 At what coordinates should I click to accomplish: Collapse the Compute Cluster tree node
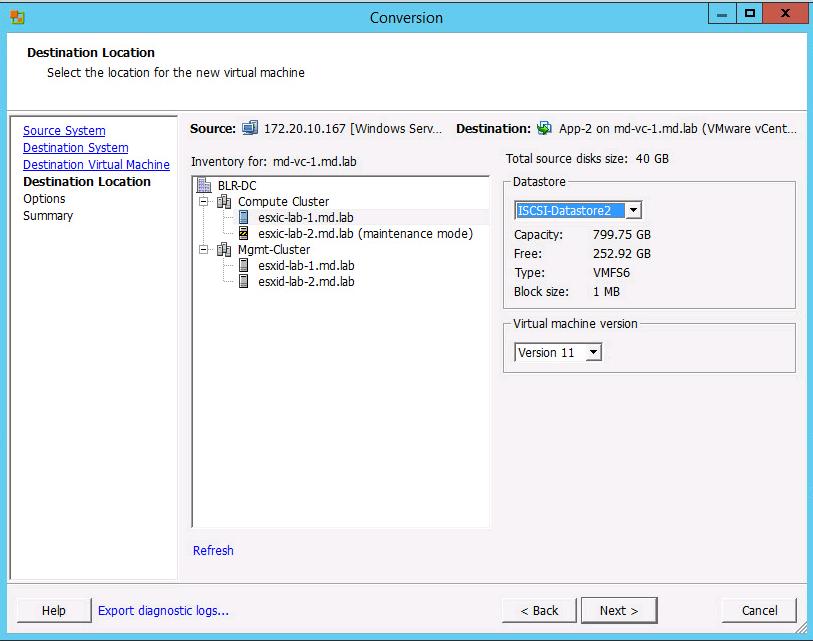(x=204, y=201)
